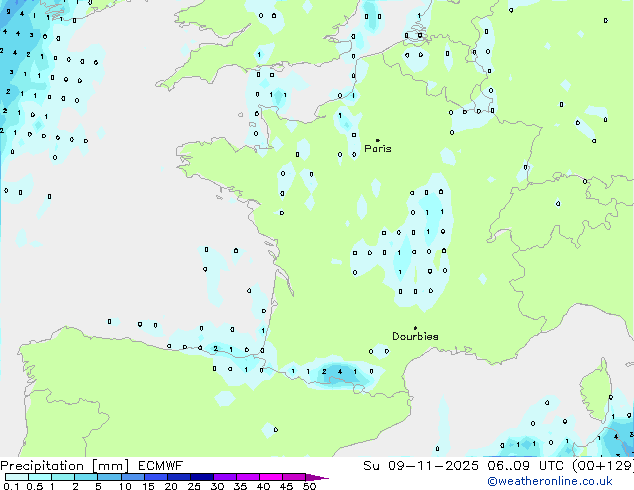Click the Paris city label

tap(378, 149)
